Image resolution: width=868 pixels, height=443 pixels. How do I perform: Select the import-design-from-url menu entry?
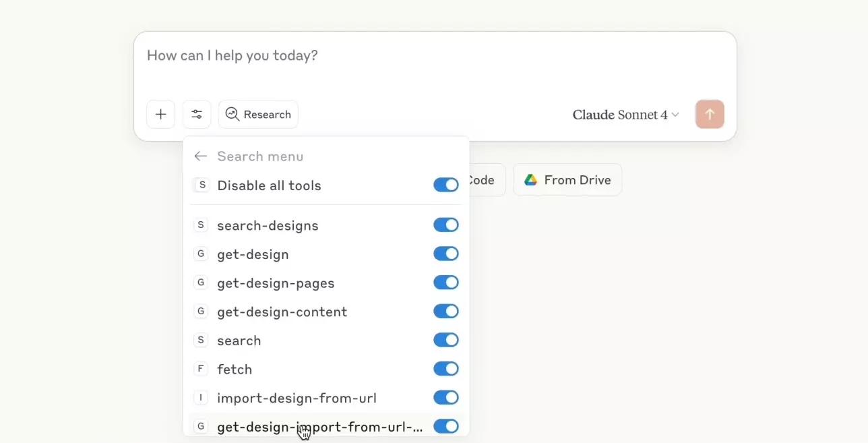pos(326,398)
